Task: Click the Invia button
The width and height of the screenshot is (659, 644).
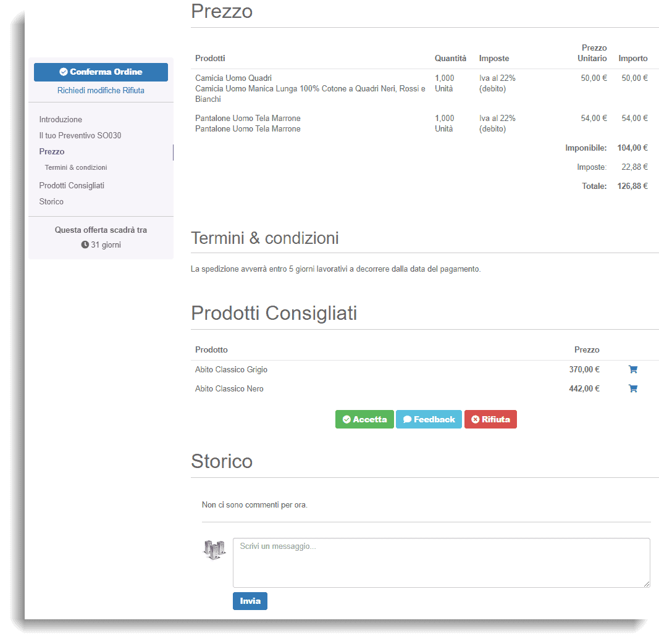Action: 250,601
